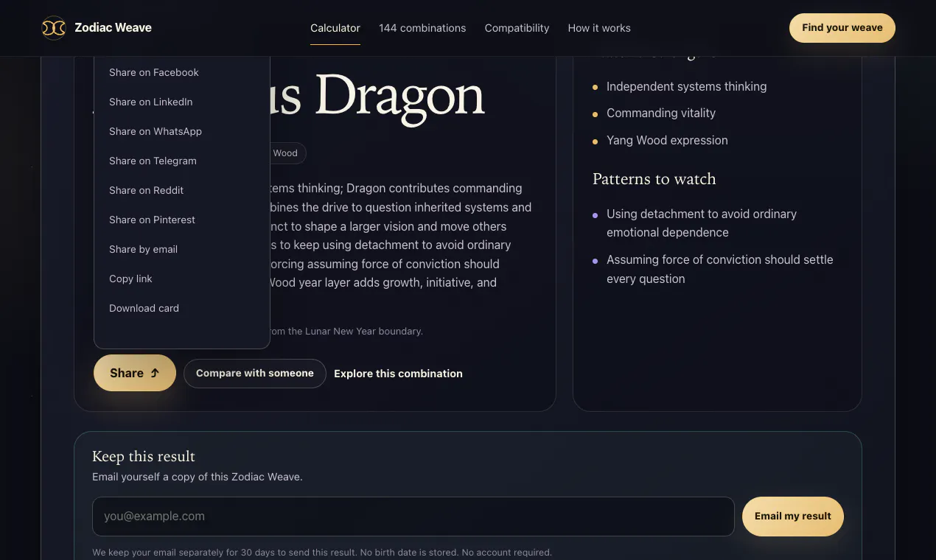Click 'Assuming force of conviction' list item
936x560 pixels.
point(720,269)
